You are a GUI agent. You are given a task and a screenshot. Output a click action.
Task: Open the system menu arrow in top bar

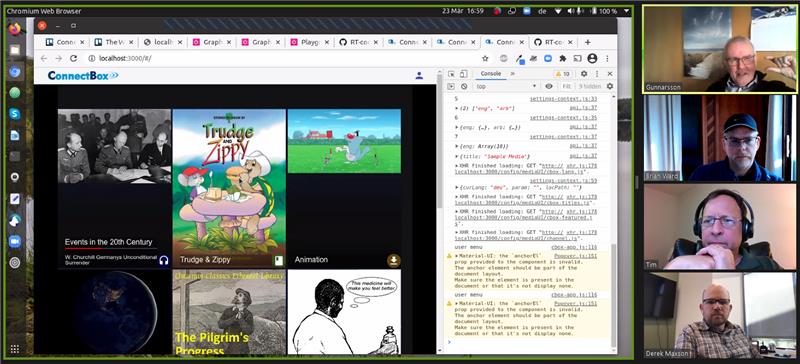627,11
